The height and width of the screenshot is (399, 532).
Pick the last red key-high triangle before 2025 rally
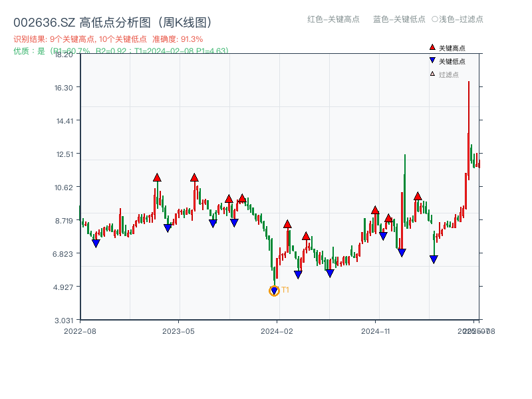point(418,196)
